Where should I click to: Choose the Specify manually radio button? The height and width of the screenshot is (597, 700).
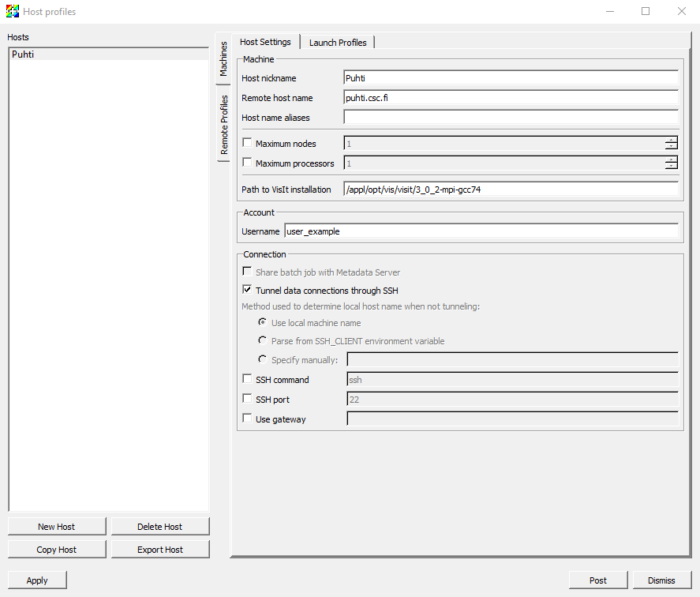click(x=263, y=360)
